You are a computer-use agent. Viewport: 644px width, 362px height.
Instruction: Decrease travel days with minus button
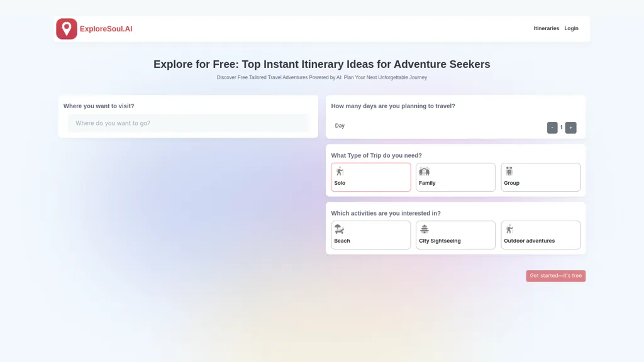coord(552,128)
